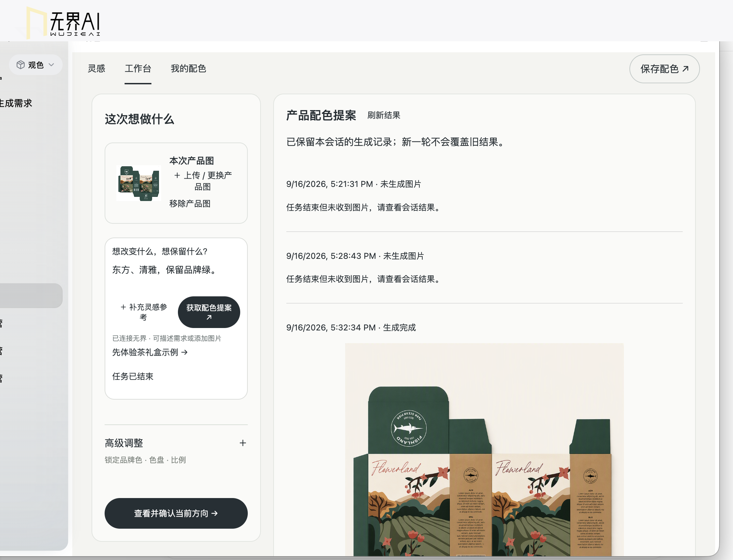733x560 pixels.
Task: Open the 先体验茶礼盒示例 link
Action: coord(150,352)
